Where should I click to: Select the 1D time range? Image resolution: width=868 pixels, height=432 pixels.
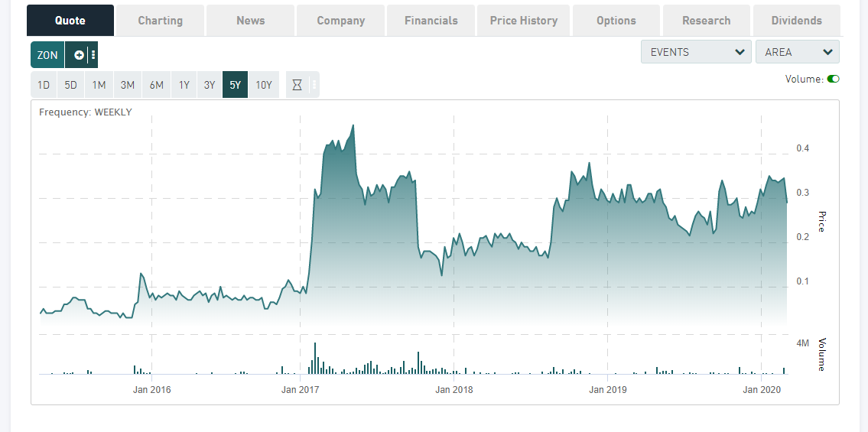(44, 85)
